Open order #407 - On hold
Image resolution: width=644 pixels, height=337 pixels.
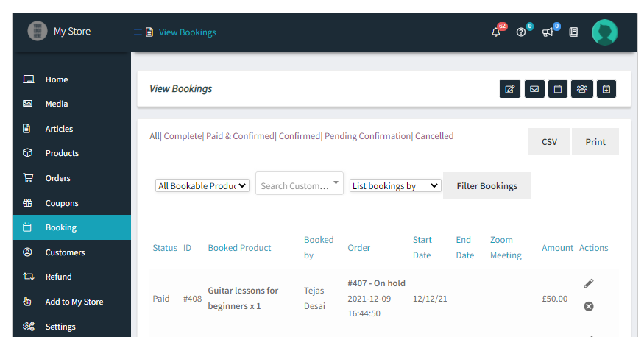376,283
